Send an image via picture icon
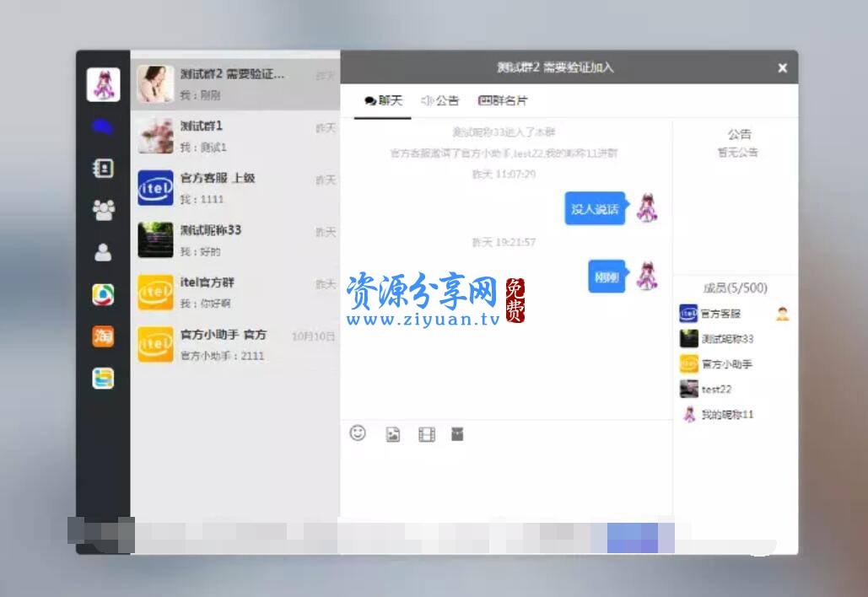The image size is (868, 597). coord(392,434)
